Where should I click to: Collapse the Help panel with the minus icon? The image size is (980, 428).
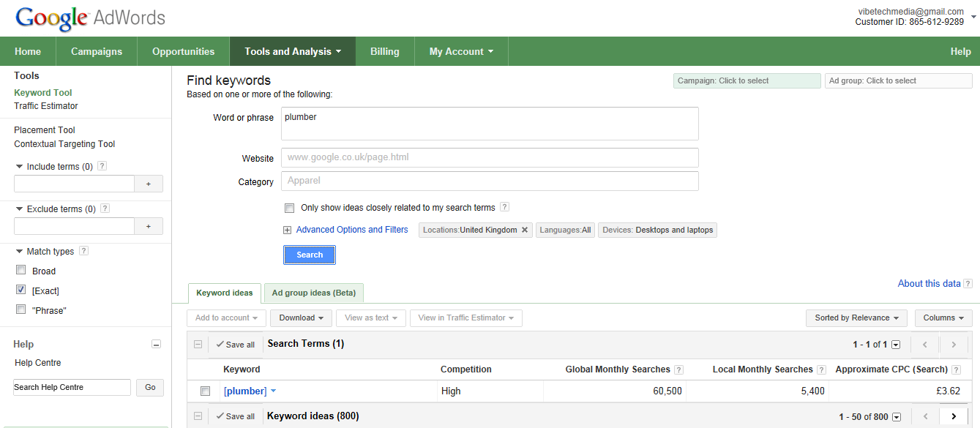point(156,345)
